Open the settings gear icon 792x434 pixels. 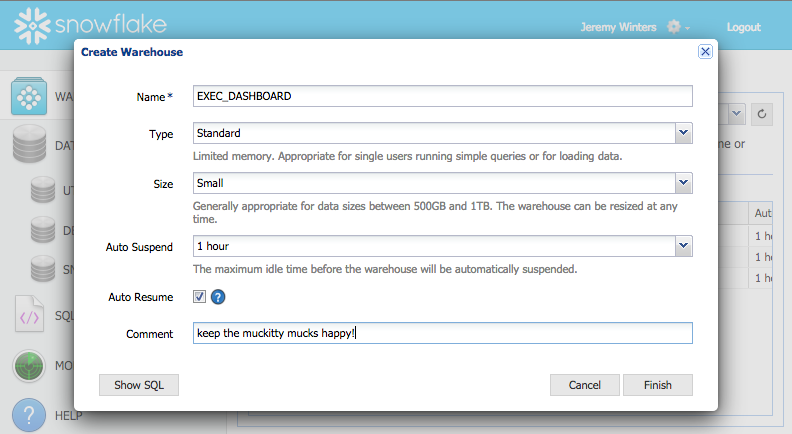point(675,27)
